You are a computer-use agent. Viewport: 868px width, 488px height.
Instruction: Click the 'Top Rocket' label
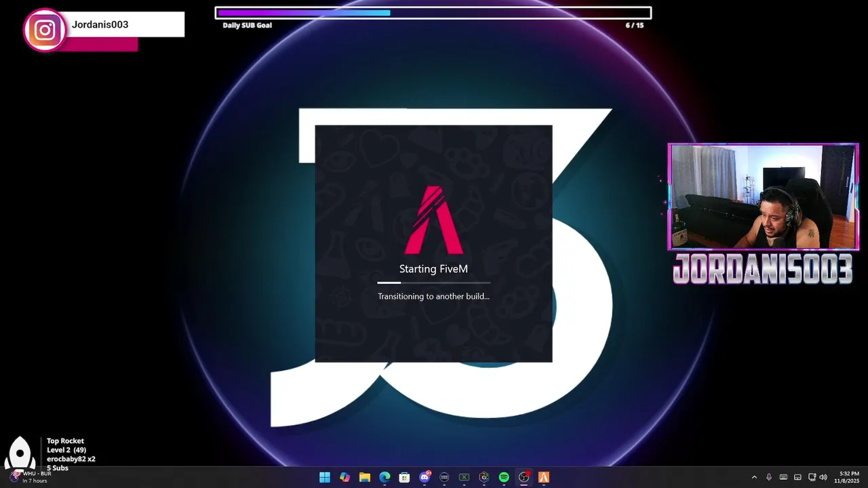click(65, 441)
